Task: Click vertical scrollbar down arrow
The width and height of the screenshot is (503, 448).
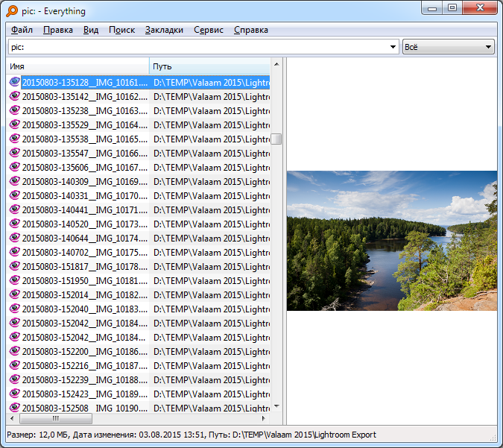Action: coord(276,406)
